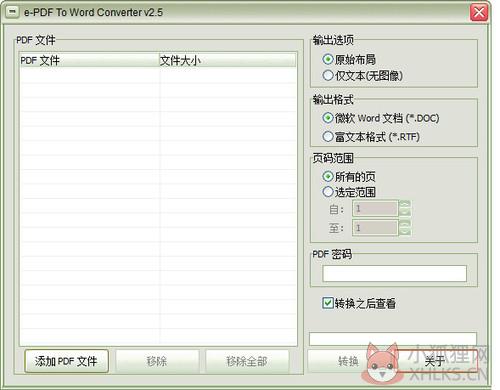The width and height of the screenshot is (500, 390).
Task: Click the conversion progress bar
Action: [393, 339]
